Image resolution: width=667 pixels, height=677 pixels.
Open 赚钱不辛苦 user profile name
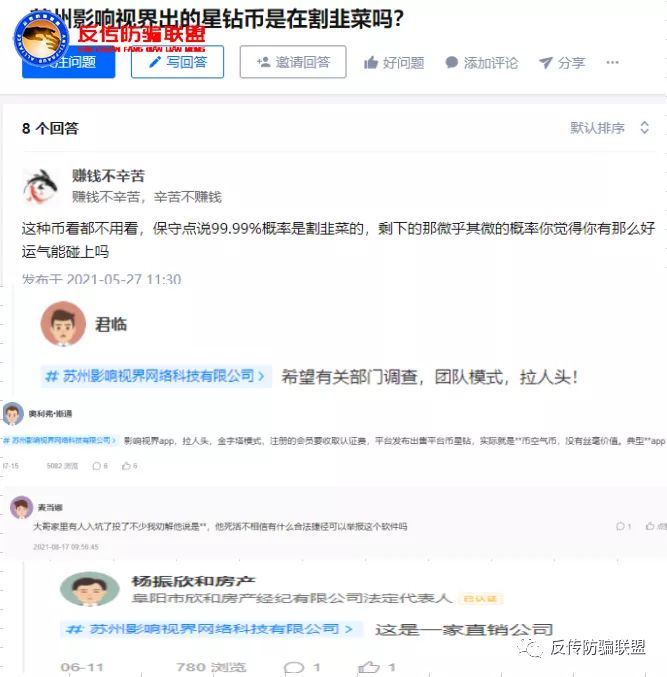pyautogui.click(x=108, y=176)
